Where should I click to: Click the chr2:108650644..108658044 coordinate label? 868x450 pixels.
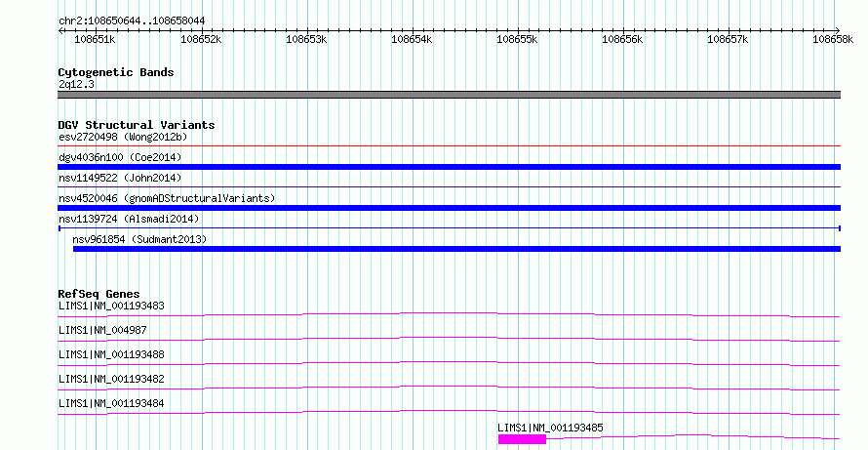(x=132, y=21)
